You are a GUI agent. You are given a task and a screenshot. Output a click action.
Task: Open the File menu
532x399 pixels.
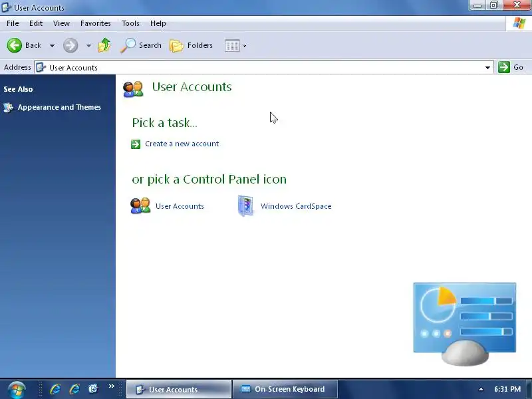pyautogui.click(x=13, y=23)
